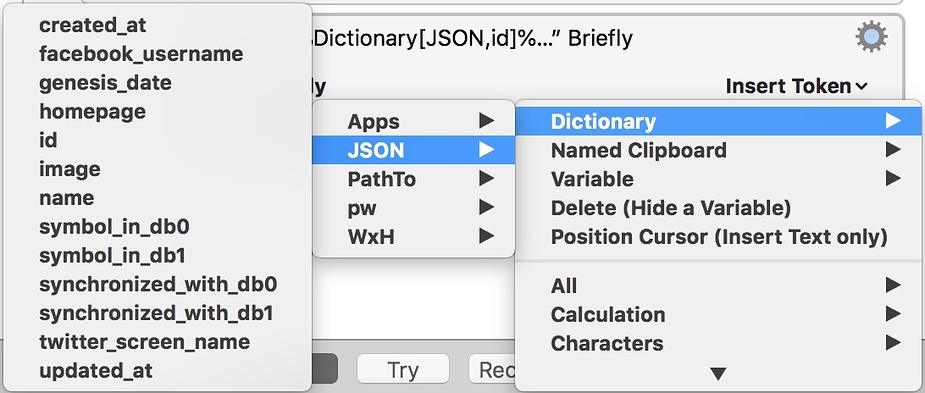Open Named Clipboard submenu

tap(719, 150)
